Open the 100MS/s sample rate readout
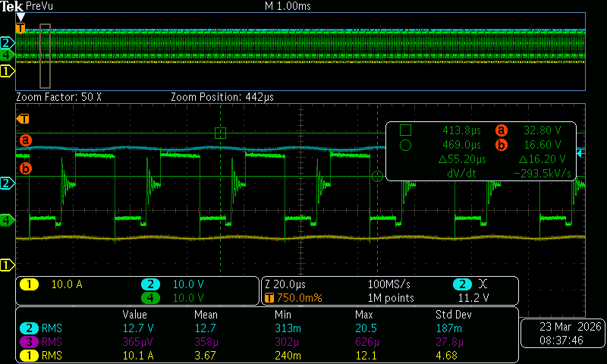This screenshot has height=364, width=607. coord(388,284)
